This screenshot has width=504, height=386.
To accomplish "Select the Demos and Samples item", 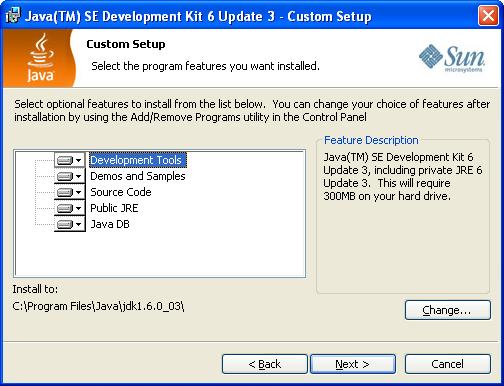I will pyautogui.click(x=138, y=176).
